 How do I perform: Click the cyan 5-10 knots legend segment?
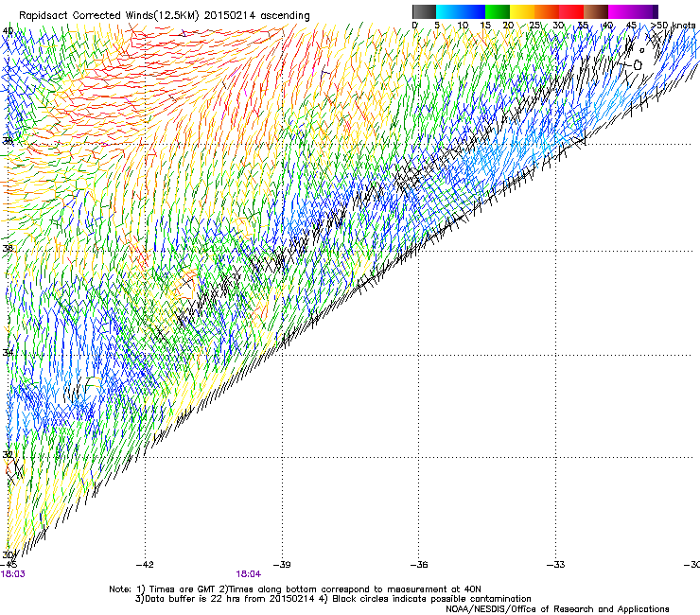pos(448,11)
